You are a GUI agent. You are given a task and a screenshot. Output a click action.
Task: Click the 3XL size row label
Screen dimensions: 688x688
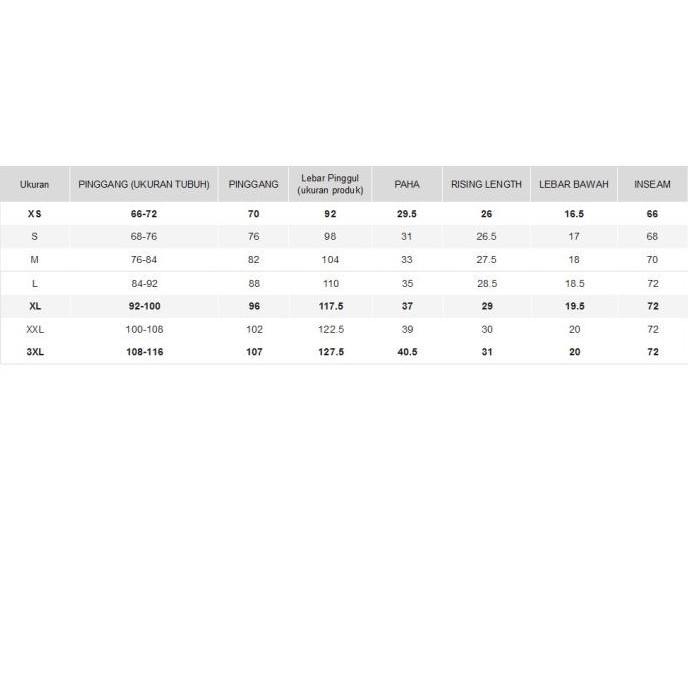coord(34,352)
